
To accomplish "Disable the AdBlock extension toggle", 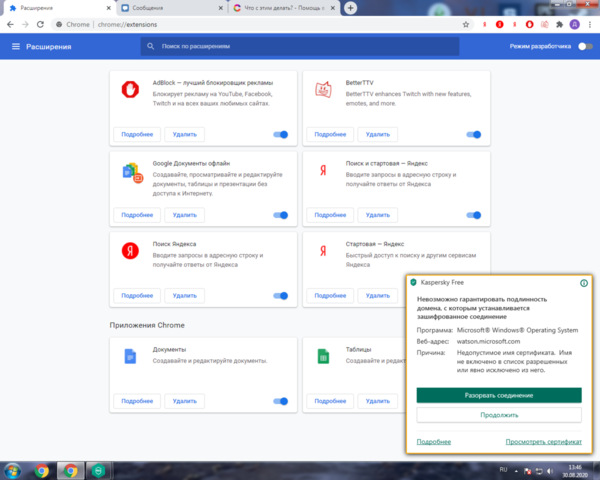I will (x=280, y=134).
